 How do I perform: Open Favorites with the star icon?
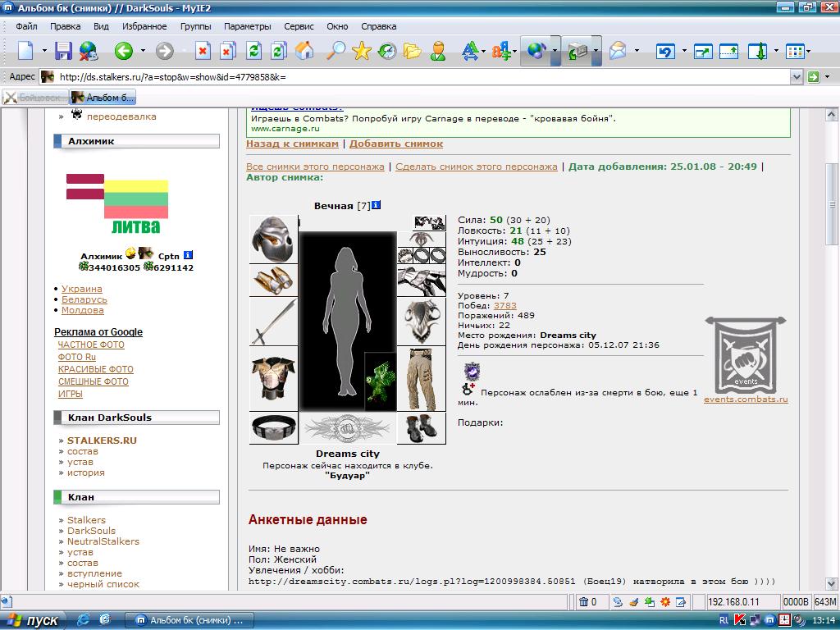[x=362, y=51]
